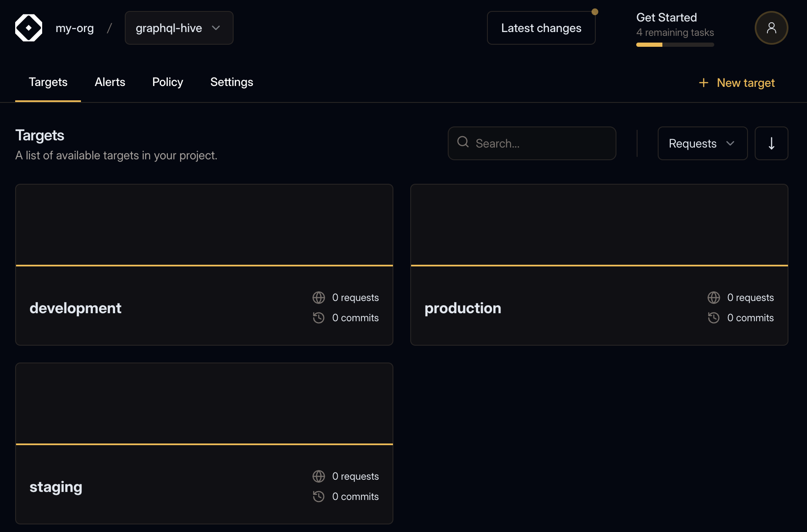Viewport: 807px width, 532px height.
Task: Click the commits history icon on production card
Action: [713, 317]
